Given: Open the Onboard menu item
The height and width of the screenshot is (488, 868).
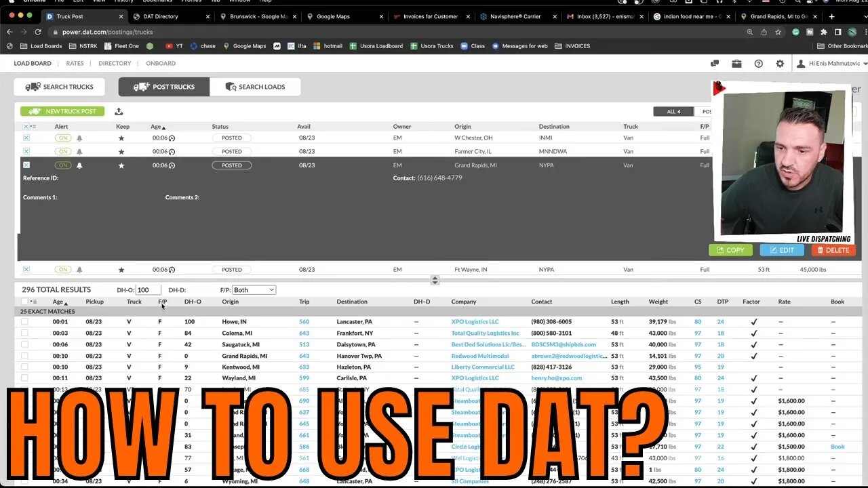Looking at the screenshot, I should click(161, 64).
